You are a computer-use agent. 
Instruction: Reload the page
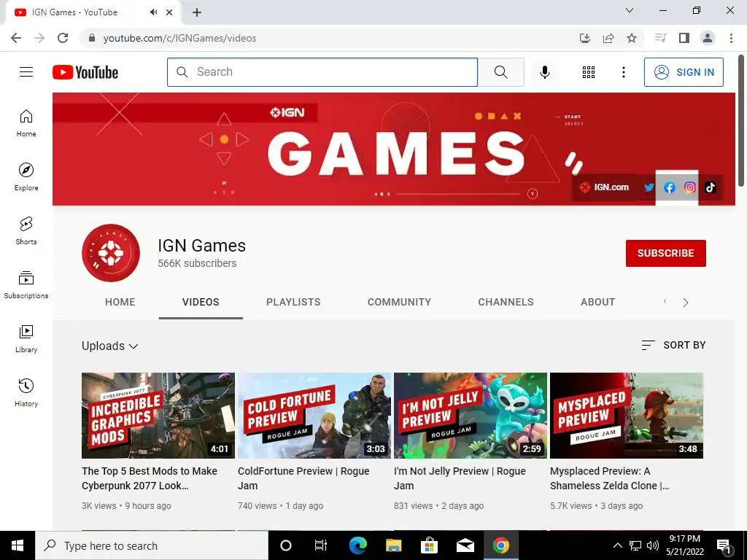click(63, 38)
